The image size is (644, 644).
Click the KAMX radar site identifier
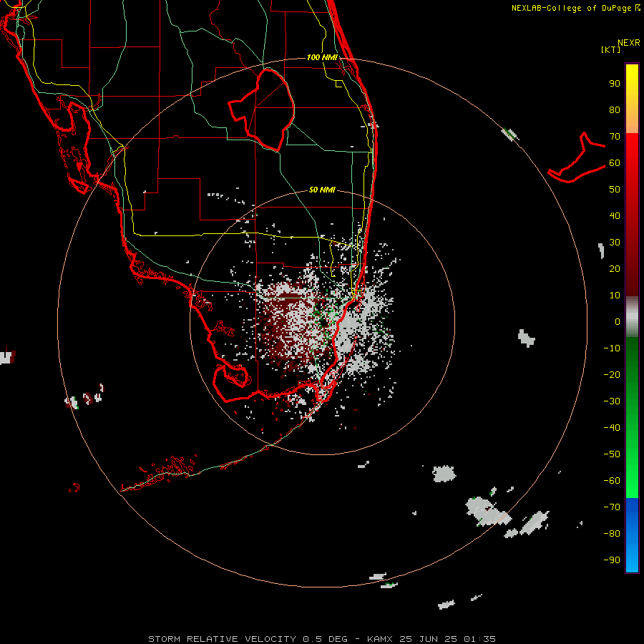coord(380,639)
